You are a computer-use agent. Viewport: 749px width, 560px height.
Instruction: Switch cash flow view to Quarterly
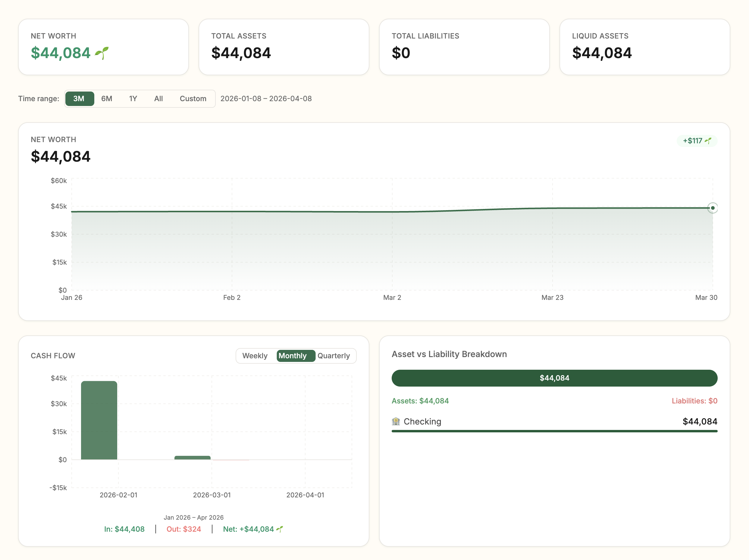(334, 356)
